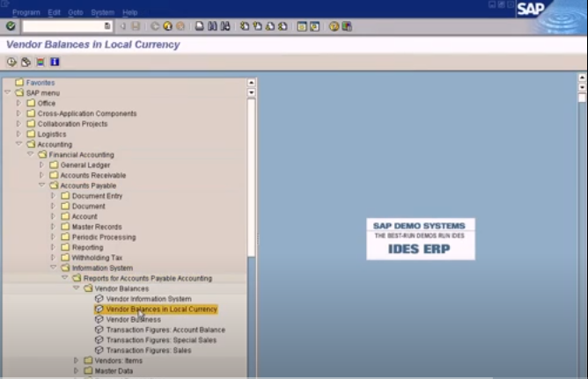Collapse the Information System folder
Image resolution: width=588 pixels, height=379 pixels.
pos(53,267)
